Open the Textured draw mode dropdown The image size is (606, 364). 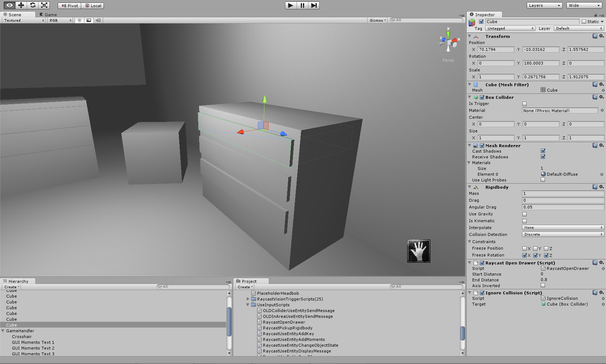[x=24, y=20]
